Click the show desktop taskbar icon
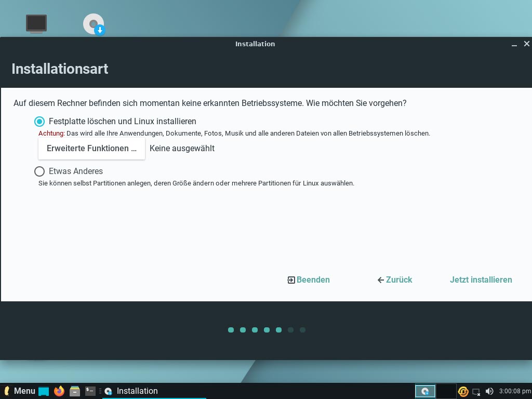Viewport: 532px width, 399px height. (x=44, y=391)
